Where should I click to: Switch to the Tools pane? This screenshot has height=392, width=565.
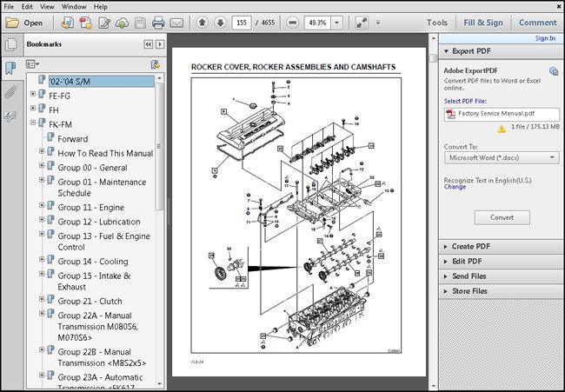pyautogui.click(x=436, y=23)
